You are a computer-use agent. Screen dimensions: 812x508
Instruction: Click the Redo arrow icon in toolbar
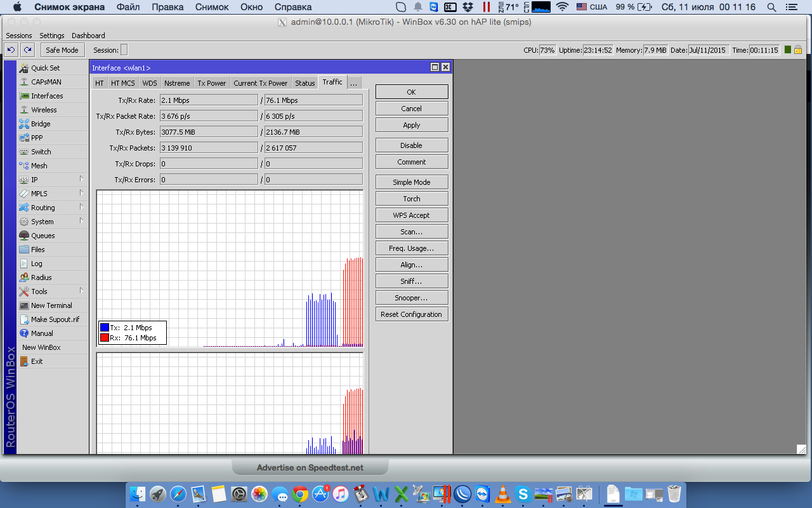coord(27,50)
